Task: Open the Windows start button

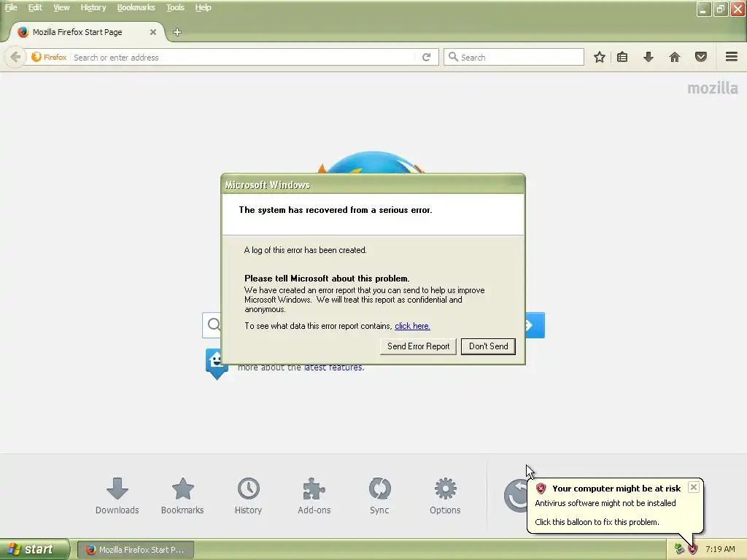Action: pos(34,549)
